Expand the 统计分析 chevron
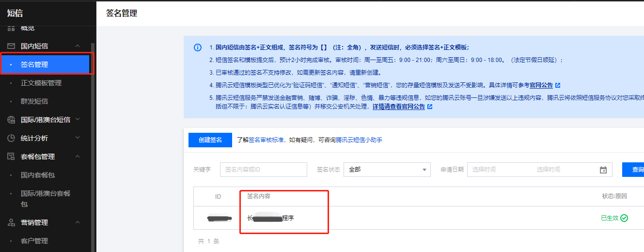Screen dimensions: 644x252 pos(78,138)
